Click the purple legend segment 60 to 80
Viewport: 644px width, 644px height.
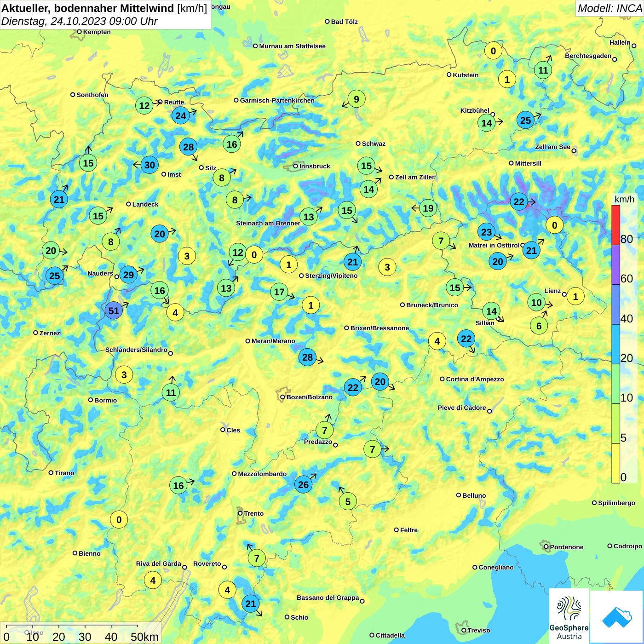[x=615, y=264]
